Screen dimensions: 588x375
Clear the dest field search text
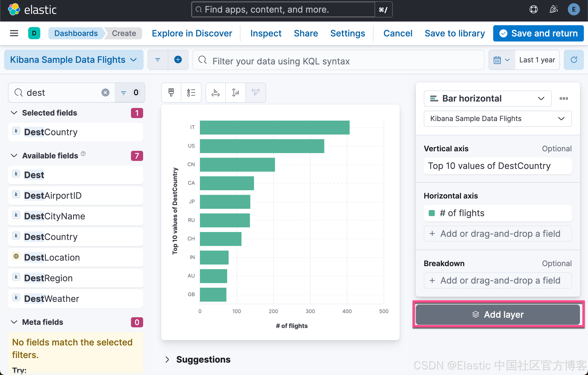click(105, 92)
